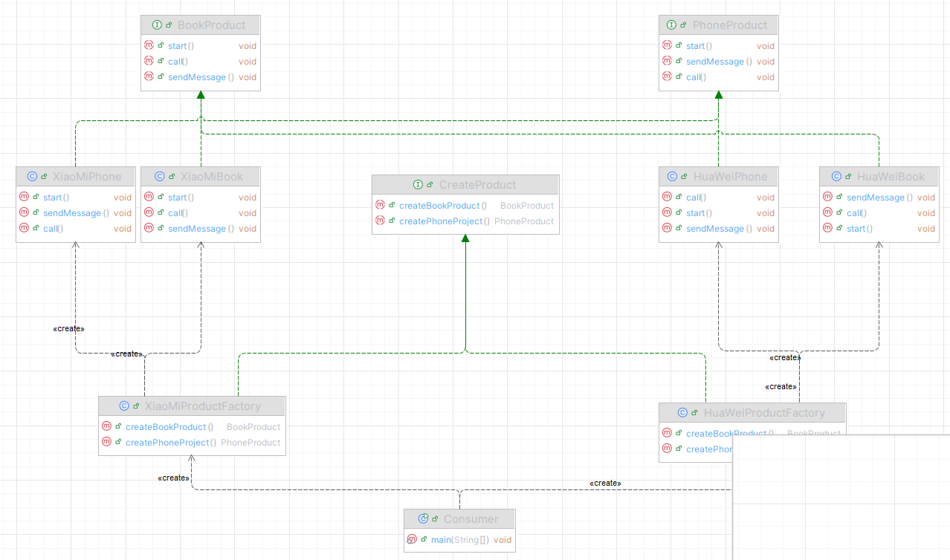Select the CreateProduct title text
Image resolution: width=950 pixels, height=560 pixels.
tap(477, 185)
